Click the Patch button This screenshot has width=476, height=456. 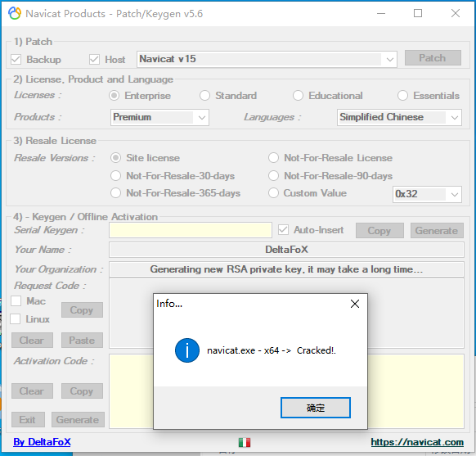tap(433, 58)
